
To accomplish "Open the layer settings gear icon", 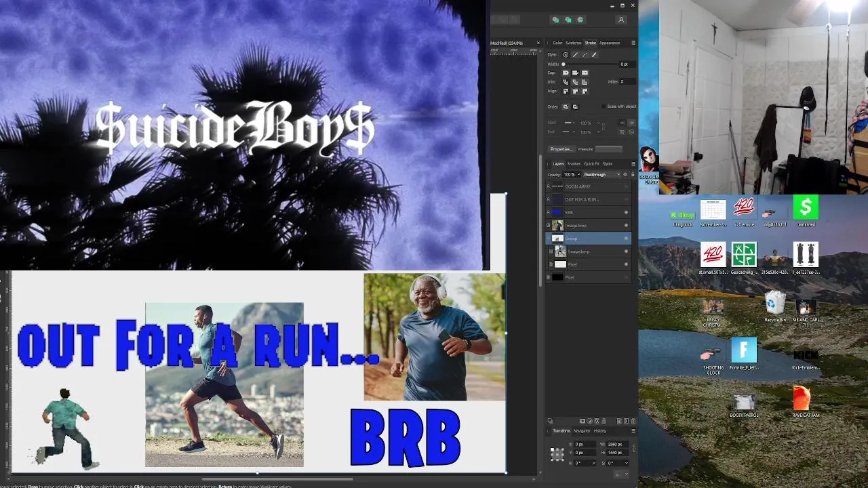I will pyautogui.click(x=625, y=174).
